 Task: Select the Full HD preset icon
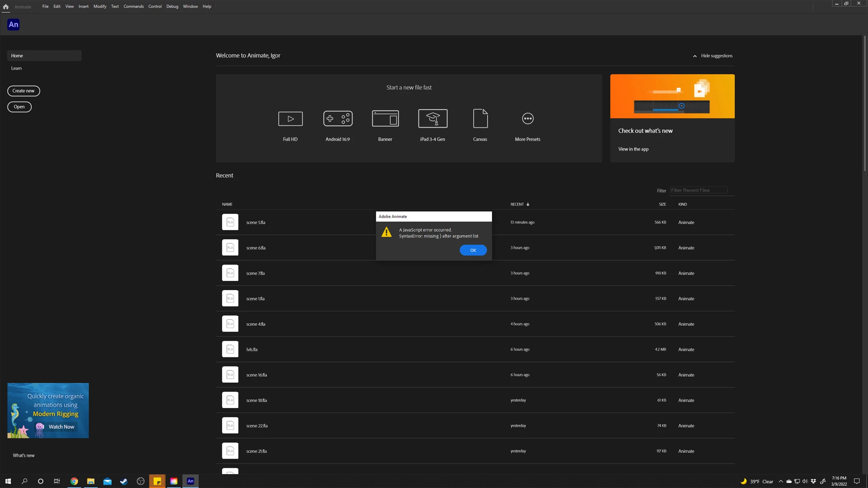[290, 119]
